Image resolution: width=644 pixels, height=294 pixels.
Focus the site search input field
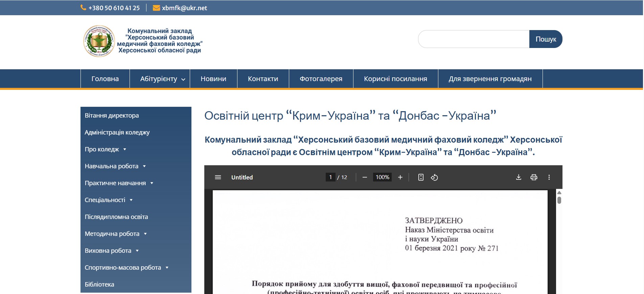click(474, 39)
